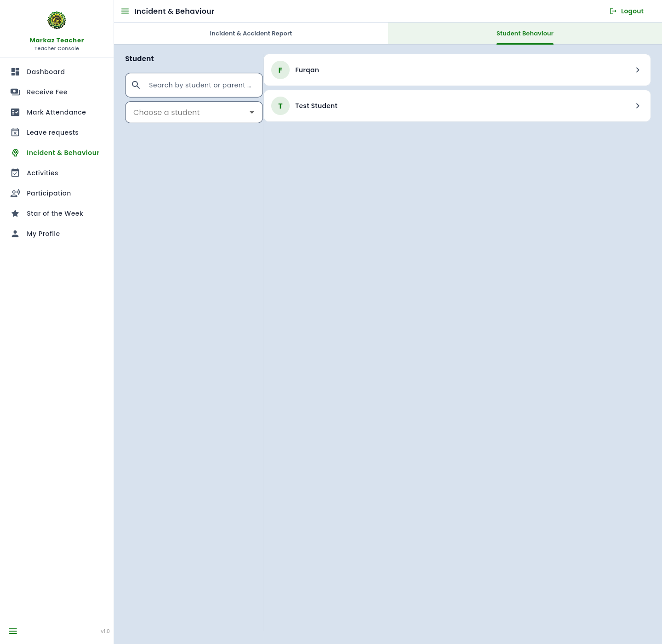The width and height of the screenshot is (662, 644).
Task: Expand Furqan row with chevron arrow
Action: [x=638, y=70]
